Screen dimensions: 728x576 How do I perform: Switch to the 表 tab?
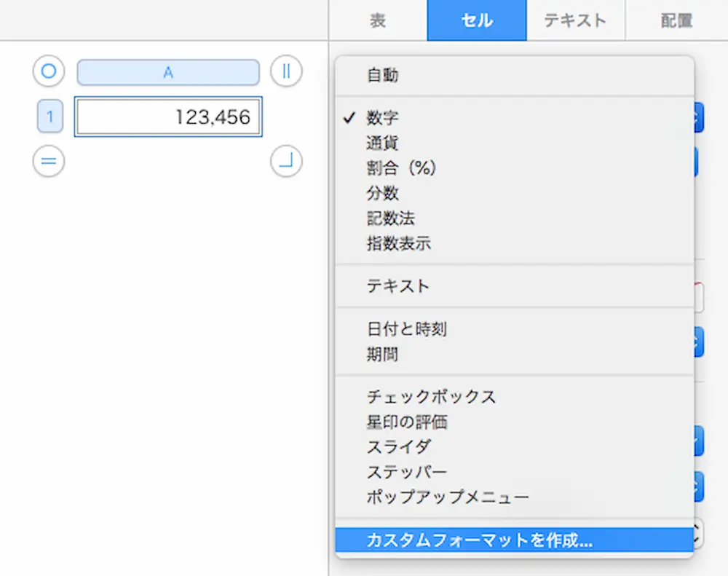378,20
